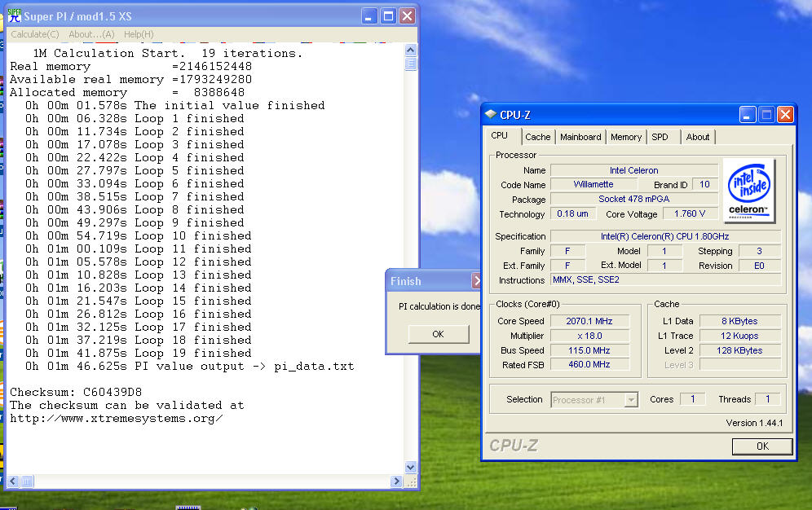Click the Checksum: C60439D8 line
812x510 pixels.
[x=76, y=392]
